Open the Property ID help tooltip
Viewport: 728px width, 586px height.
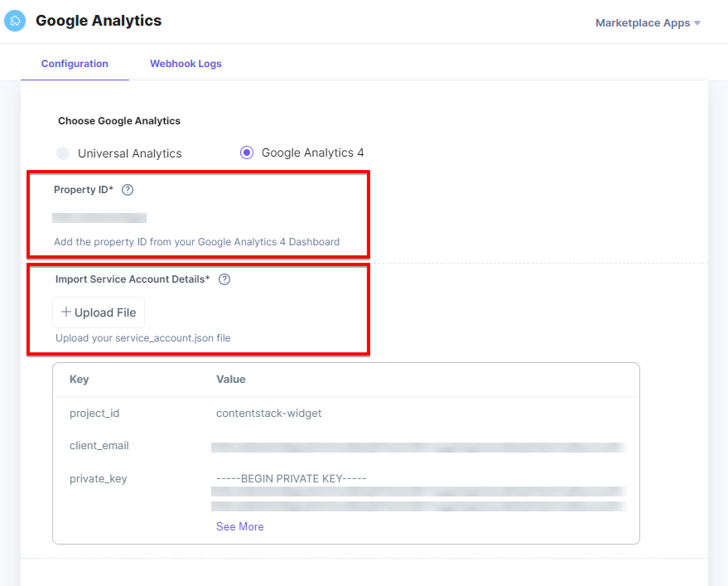click(127, 190)
